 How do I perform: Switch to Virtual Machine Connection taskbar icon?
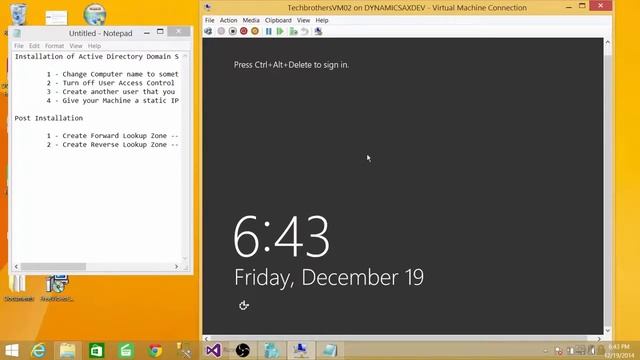click(x=301, y=351)
